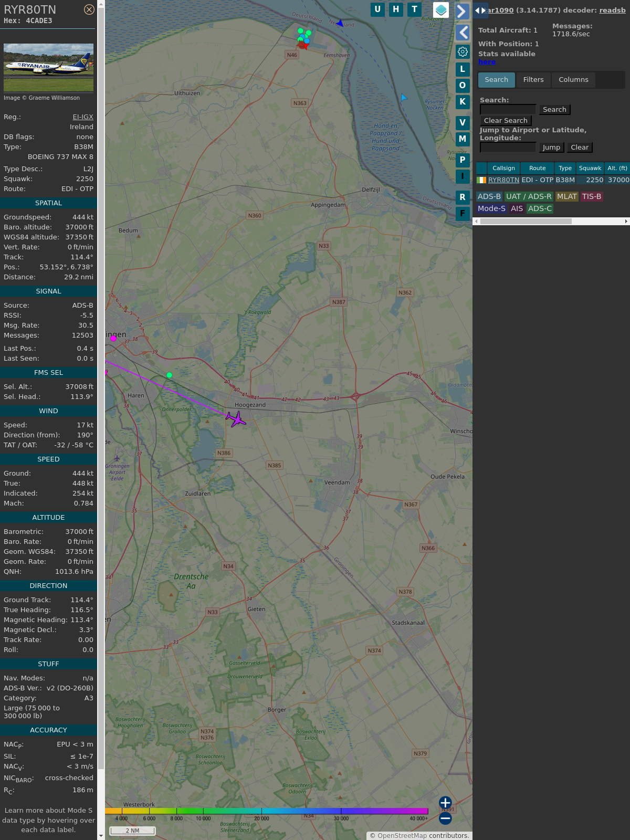Click the Ryanair aircraft photo thumbnail
Image resolution: width=630 pixels, height=840 pixels.
pyautogui.click(x=48, y=68)
